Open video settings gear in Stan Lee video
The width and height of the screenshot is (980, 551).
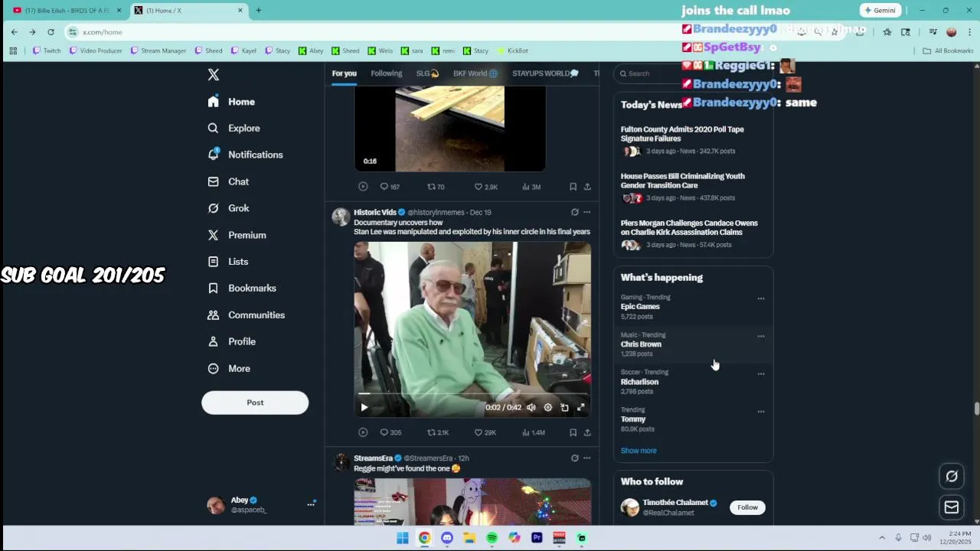(x=548, y=407)
